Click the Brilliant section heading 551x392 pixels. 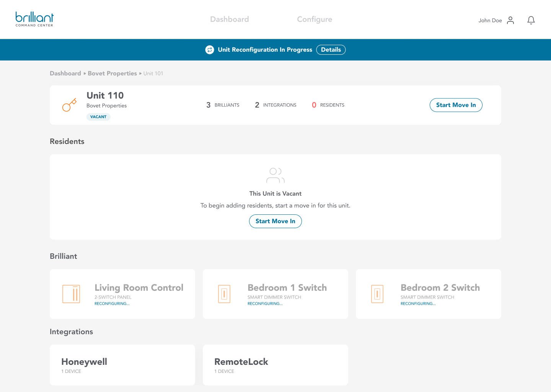64,256
